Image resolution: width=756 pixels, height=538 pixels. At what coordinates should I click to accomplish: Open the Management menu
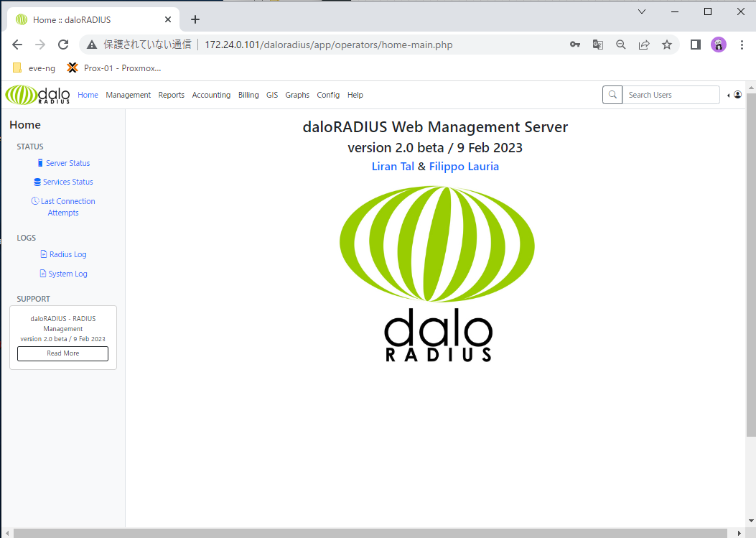coord(129,95)
